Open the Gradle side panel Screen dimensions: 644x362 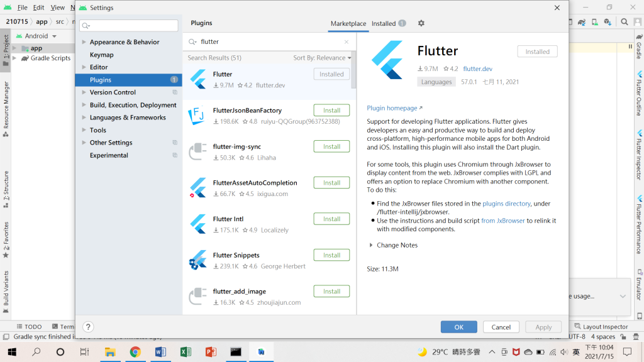(639, 47)
